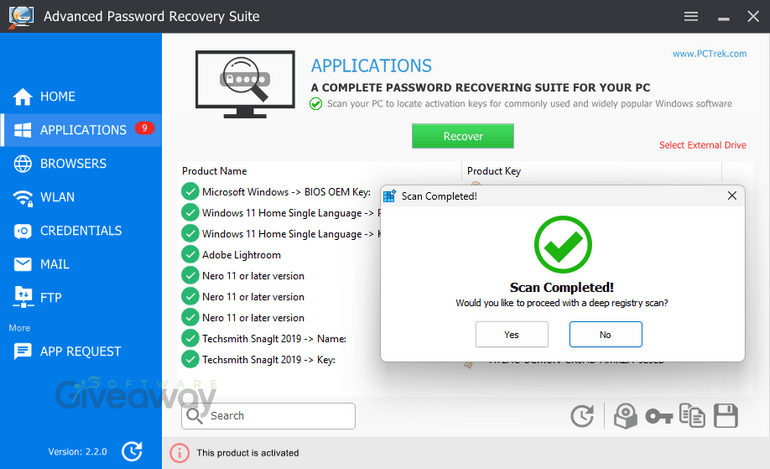Click the copy documents icon

692,415
